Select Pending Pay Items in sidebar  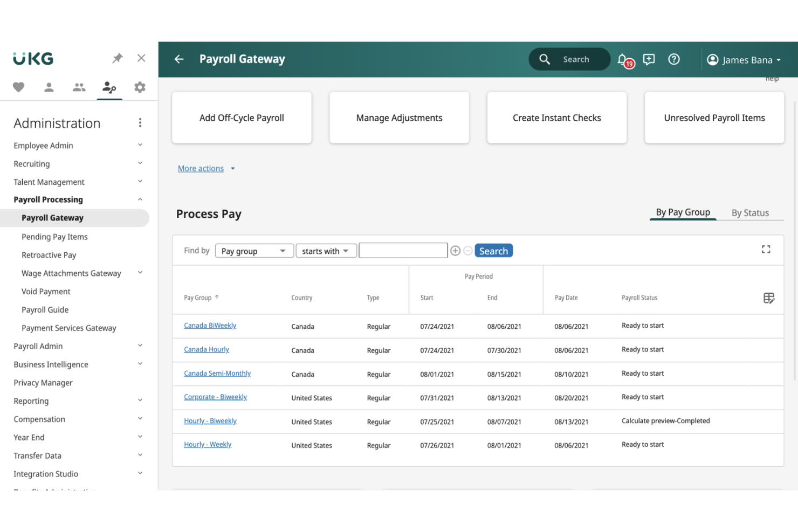coord(54,237)
